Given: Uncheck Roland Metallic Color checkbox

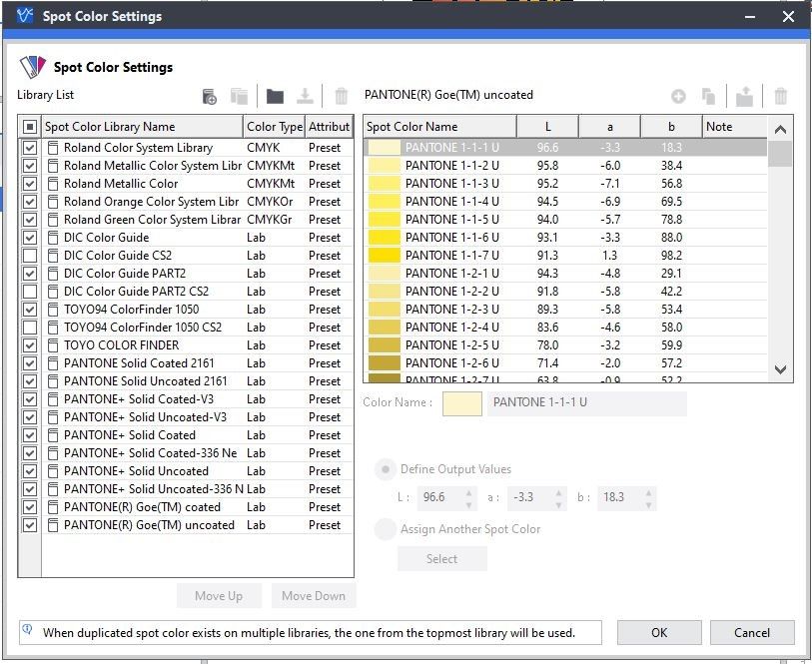Looking at the screenshot, I should point(30,184).
